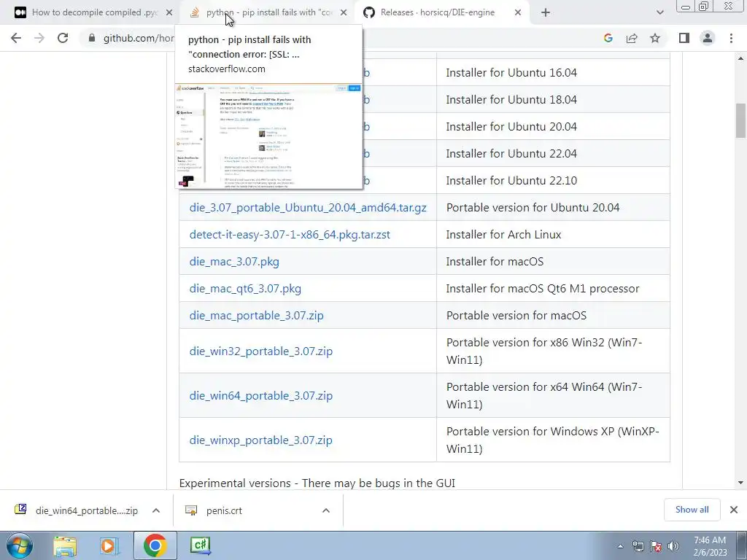Download die_win32_portable_3.07.zip

click(260, 351)
